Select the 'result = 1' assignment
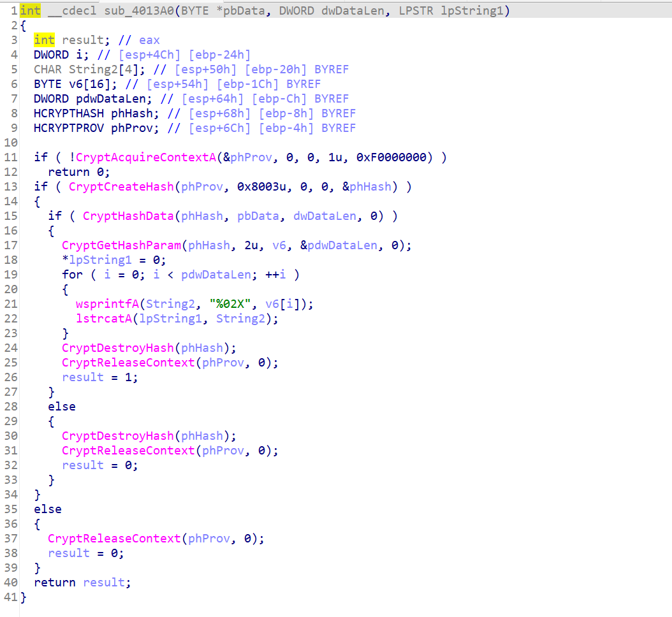The image size is (672, 617). pyautogui.click(x=99, y=377)
